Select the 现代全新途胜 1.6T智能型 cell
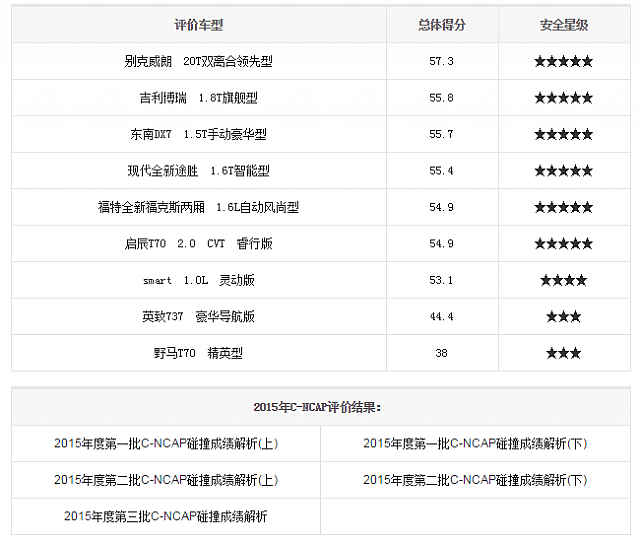640x543 pixels. 199,171
